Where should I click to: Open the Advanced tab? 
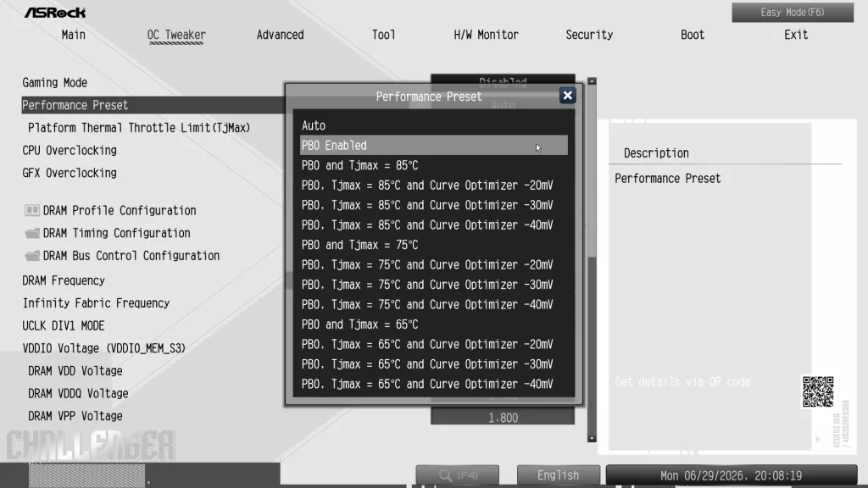coord(280,35)
